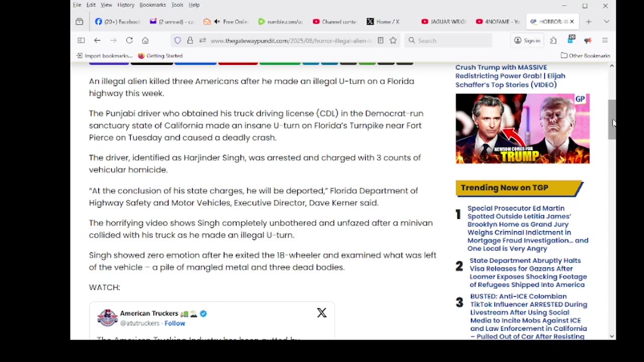Screen dimensions: 644x362
Task: Open the tracking protection shield icon
Action: pos(178,40)
